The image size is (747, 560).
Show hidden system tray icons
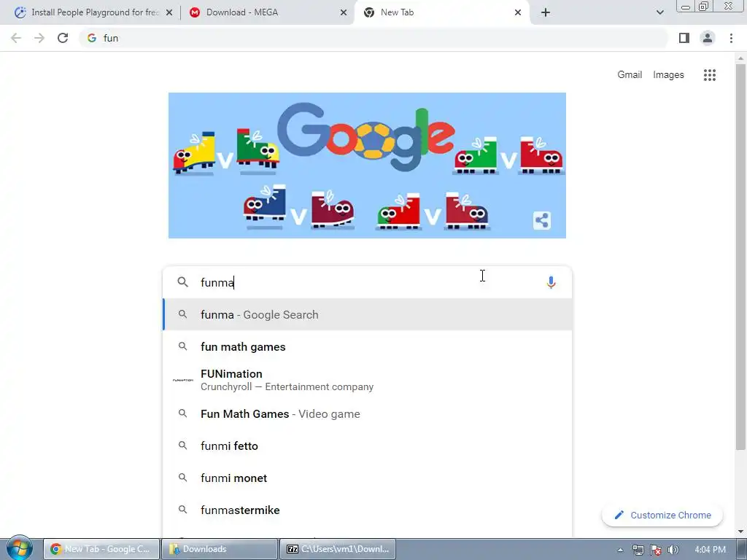(x=620, y=550)
